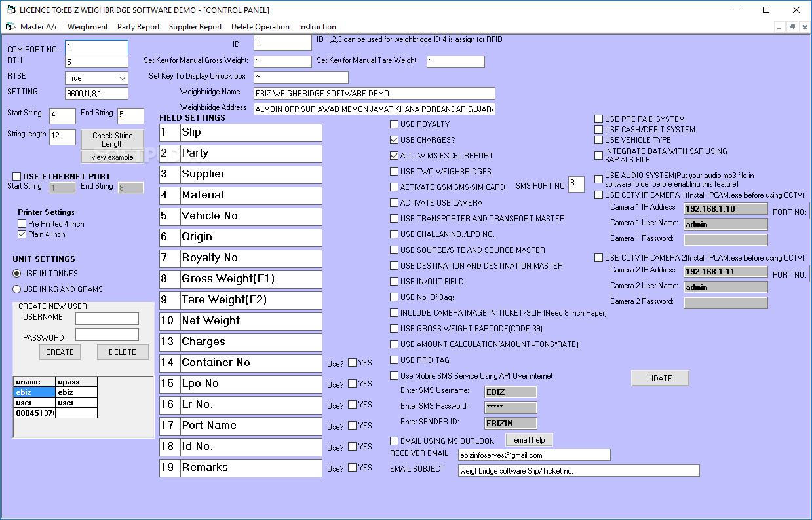Click the PASSWORD input field

coord(107,335)
